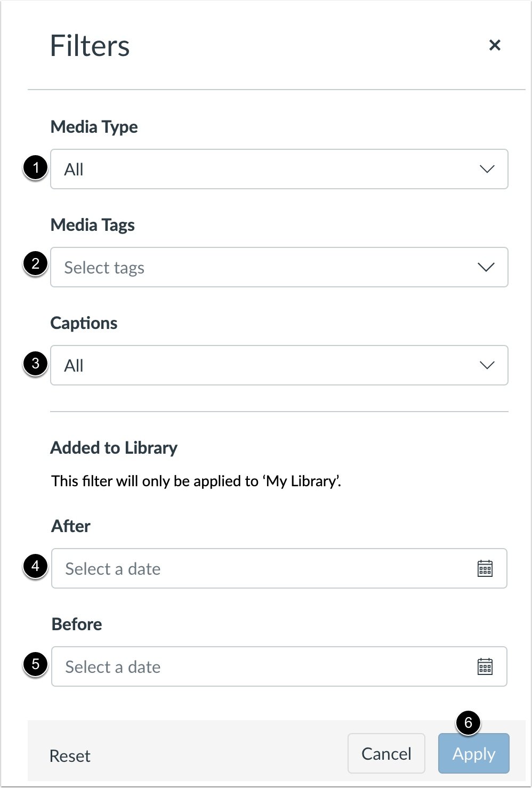Expand the Select tags dropdown
The width and height of the screenshot is (532, 788).
(x=267, y=267)
